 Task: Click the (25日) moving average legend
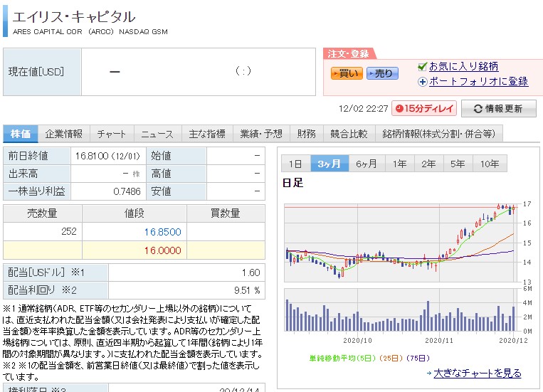pos(391,358)
